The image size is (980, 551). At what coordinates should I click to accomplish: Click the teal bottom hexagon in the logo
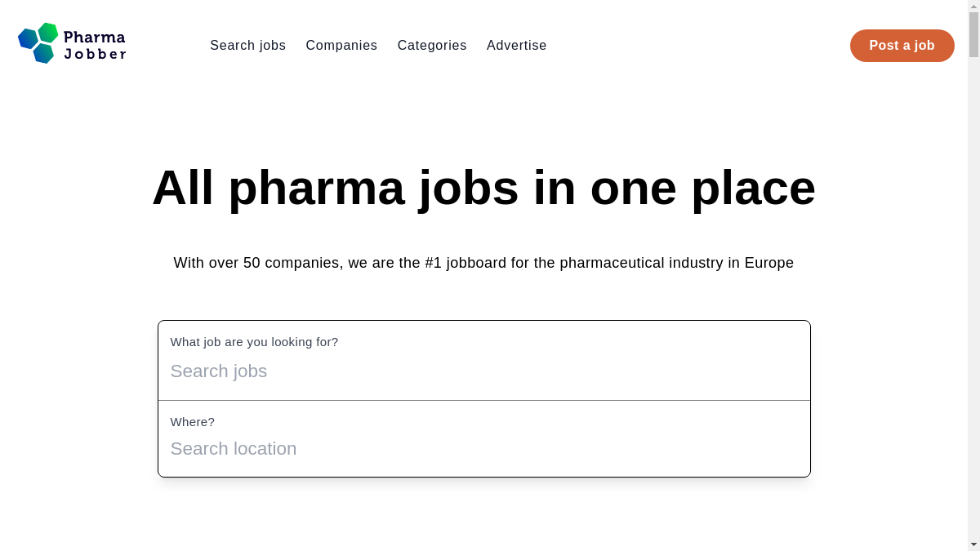44,53
